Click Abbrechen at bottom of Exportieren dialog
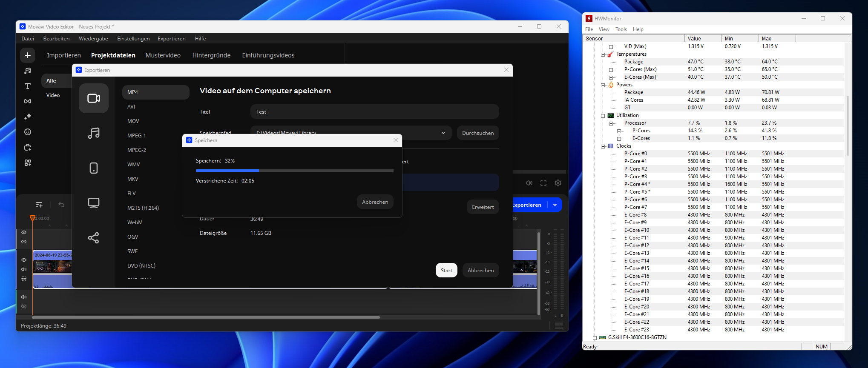The width and height of the screenshot is (868, 368). (480, 271)
